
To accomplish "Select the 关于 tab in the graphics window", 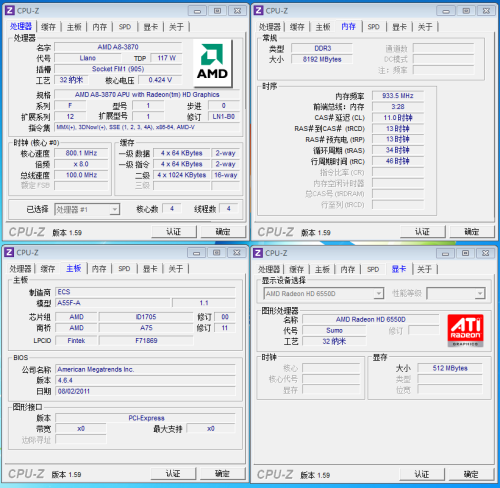I will (x=424, y=269).
